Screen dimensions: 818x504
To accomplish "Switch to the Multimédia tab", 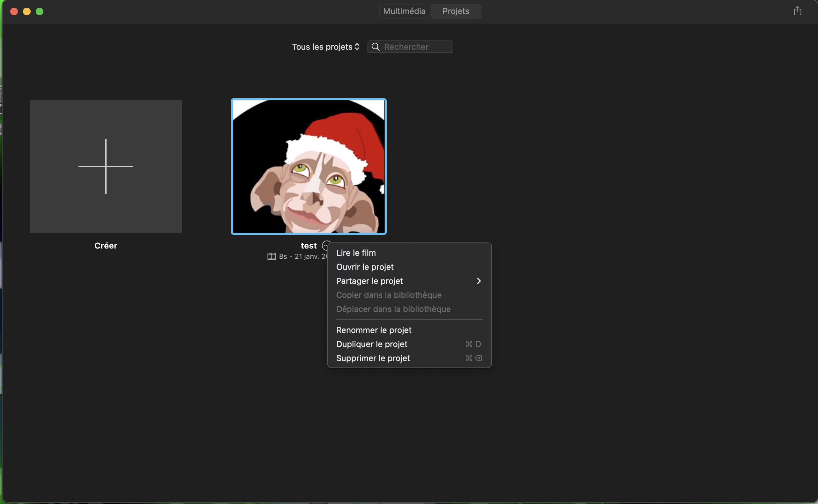I will (404, 11).
